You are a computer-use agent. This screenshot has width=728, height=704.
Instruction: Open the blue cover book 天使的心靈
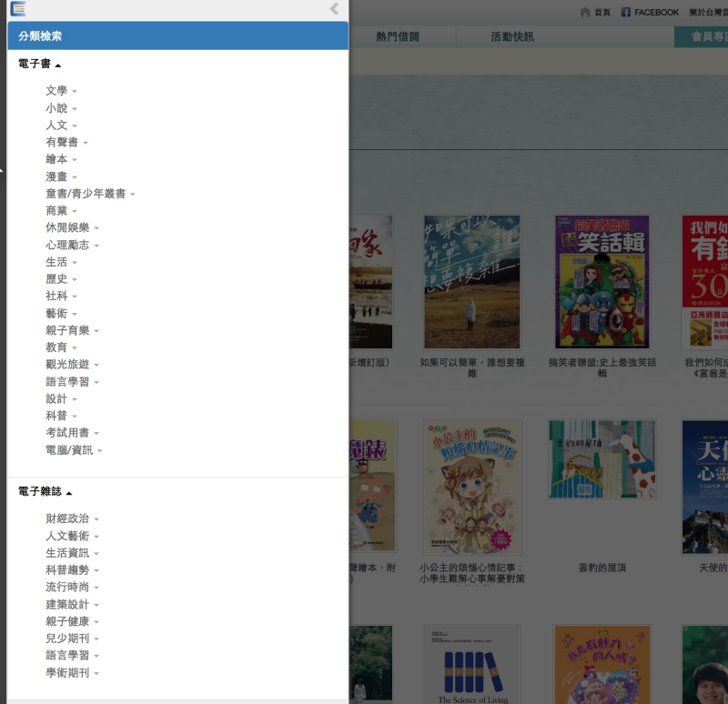[705, 488]
